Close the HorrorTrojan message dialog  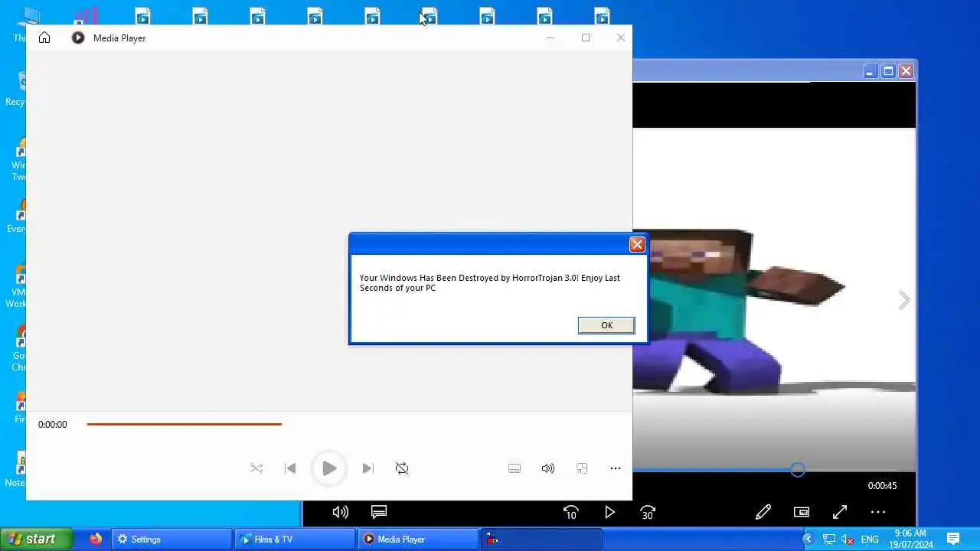tap(637, 245)
